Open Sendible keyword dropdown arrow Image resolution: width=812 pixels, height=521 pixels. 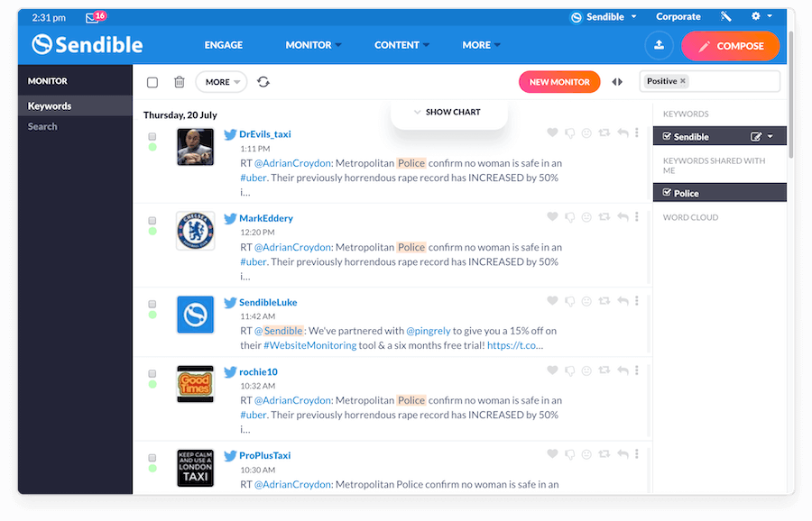click(770, 137)
